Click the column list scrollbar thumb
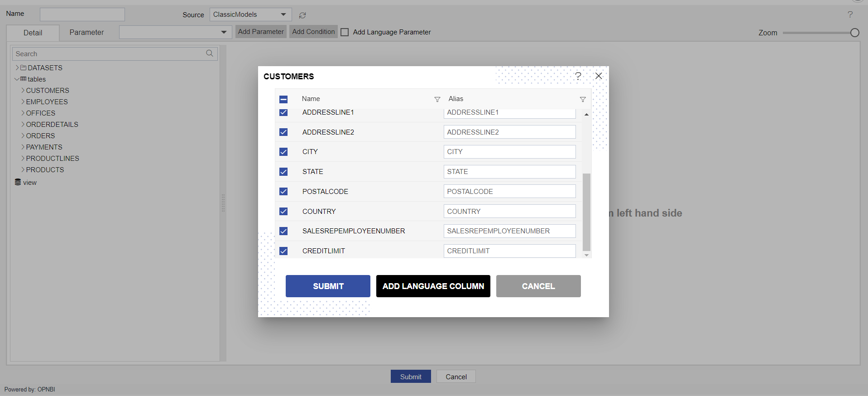The image size is (868, 396). pos(586,212)
